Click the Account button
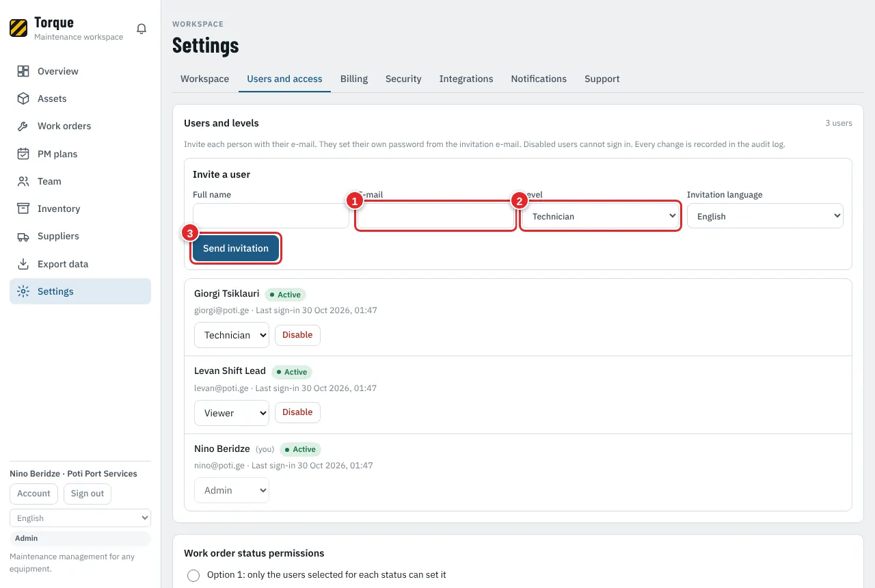875x588 pixels. point(33,494)
